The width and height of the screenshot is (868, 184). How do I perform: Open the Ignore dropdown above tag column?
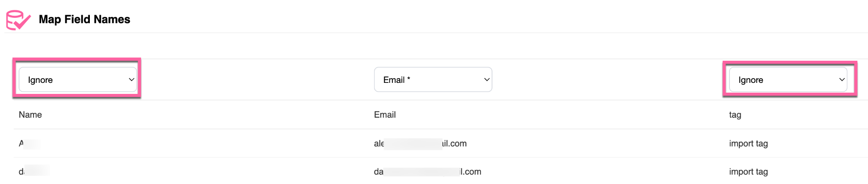[788, 79]
